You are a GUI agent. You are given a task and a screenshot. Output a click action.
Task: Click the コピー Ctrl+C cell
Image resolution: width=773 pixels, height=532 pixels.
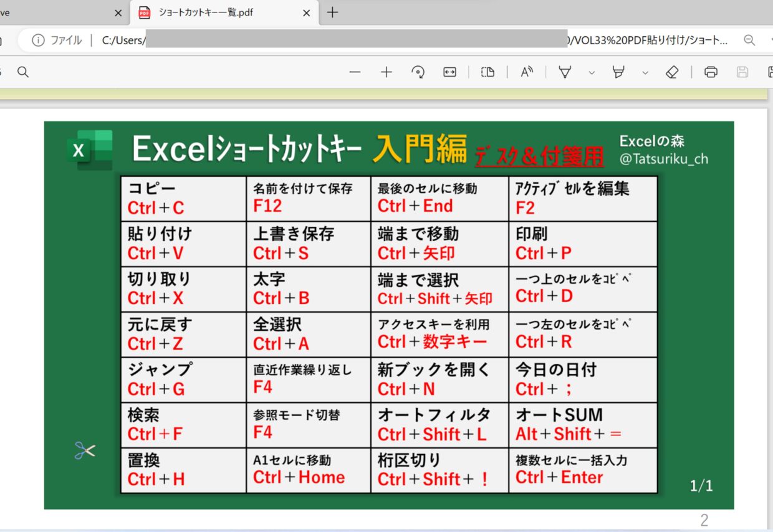click(x=184, y=199)
